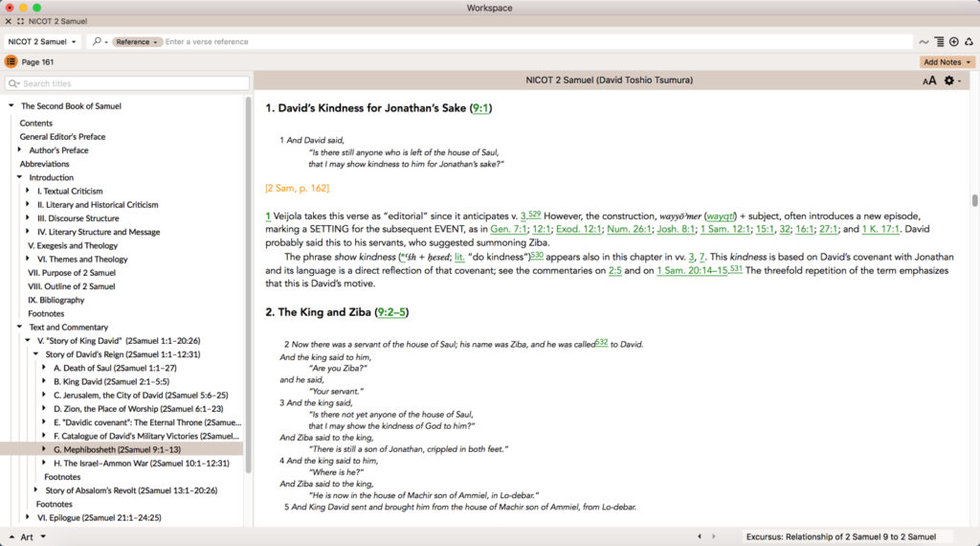Screen dimensions: 980x546
Task: Click the sidebar tree scrollbar
Action: click(248, 284)
